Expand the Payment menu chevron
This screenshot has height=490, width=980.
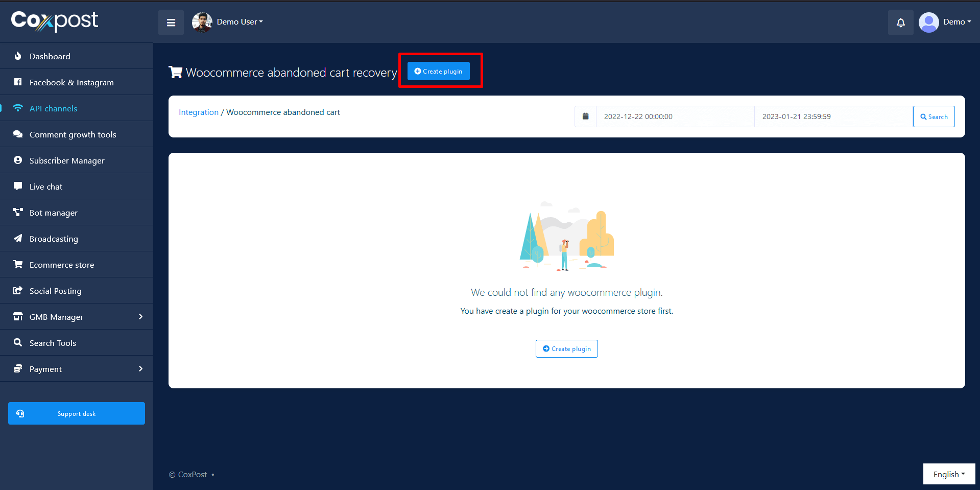140,369
